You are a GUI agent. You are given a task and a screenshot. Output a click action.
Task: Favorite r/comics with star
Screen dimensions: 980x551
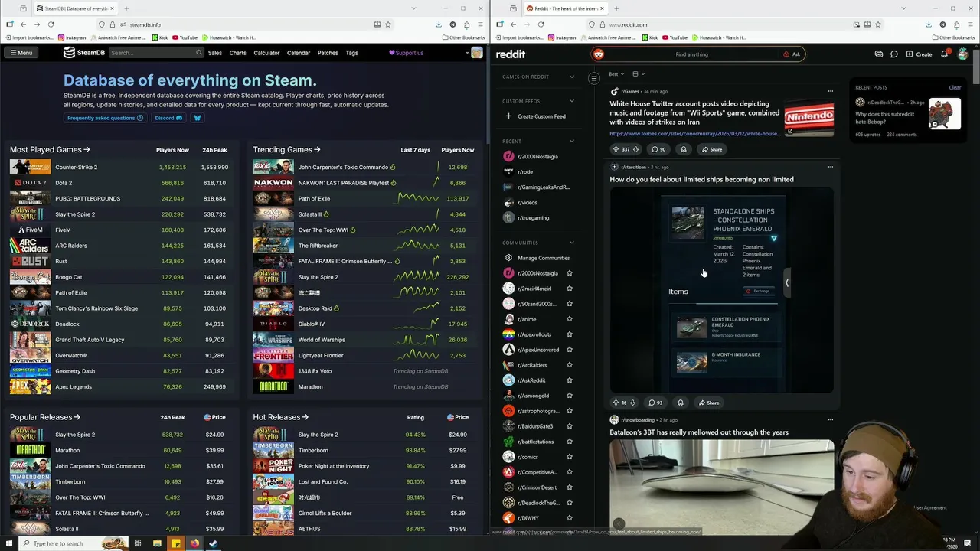(x=569, y=457)
